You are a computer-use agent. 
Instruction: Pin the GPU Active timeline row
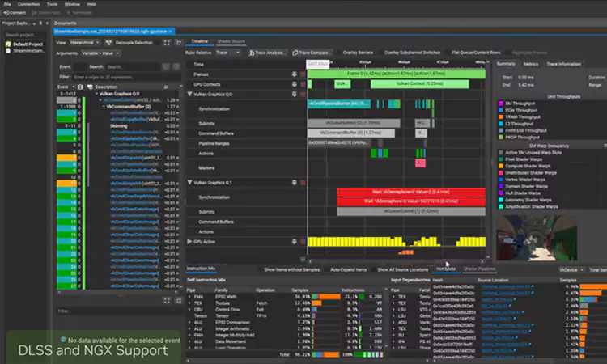coord(295,242)
